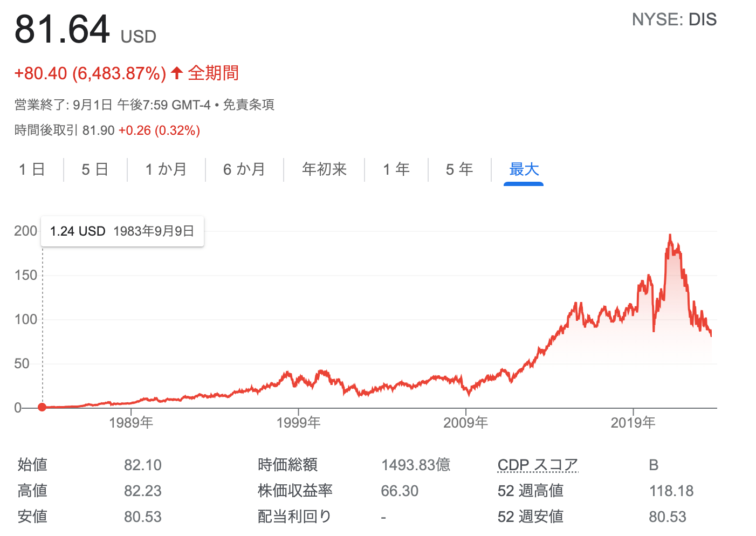
Task: Open the 年初来 (year-to-date) tab
Action: point(324,169)
